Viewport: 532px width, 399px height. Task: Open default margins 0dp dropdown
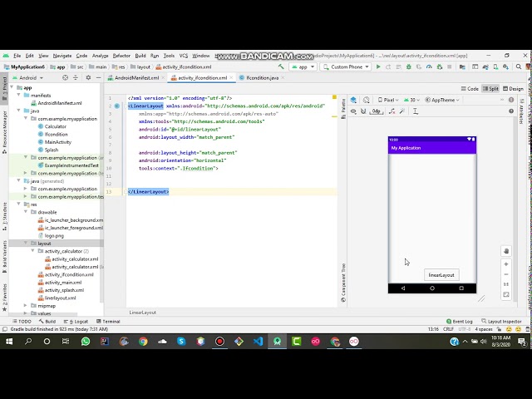tap(377, 111)
